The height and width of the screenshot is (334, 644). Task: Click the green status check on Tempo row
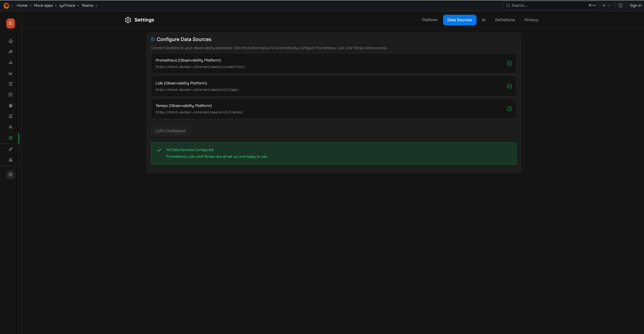(509, 109)
